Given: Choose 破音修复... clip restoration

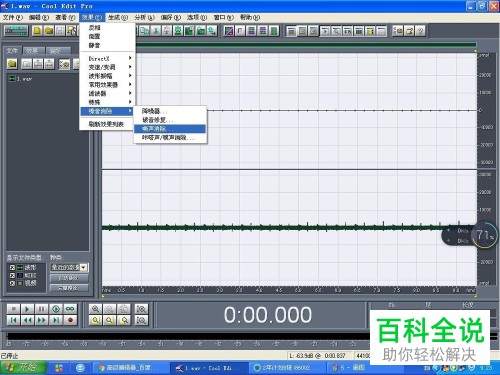Looking at the screenshot, I should point(170,120).
